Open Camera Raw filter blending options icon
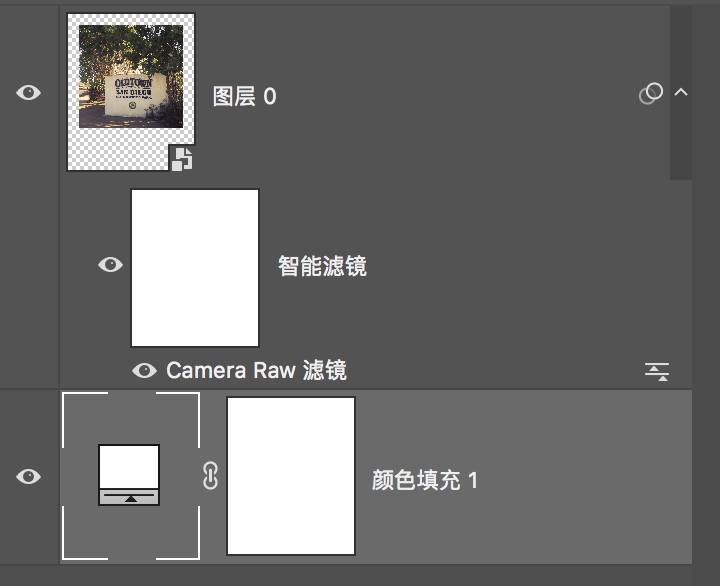 pyautogui.click(x=657, y=372)
